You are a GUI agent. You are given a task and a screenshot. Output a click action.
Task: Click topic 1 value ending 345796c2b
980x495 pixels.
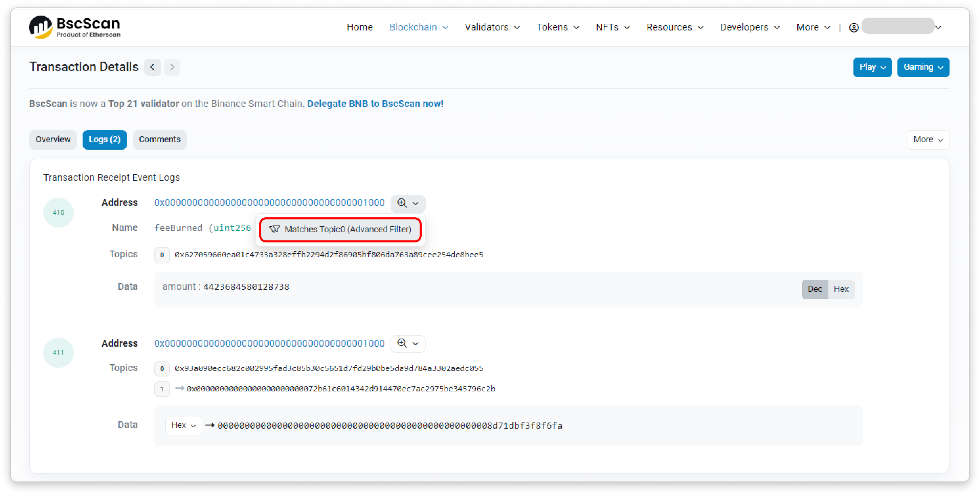point(340,389)
